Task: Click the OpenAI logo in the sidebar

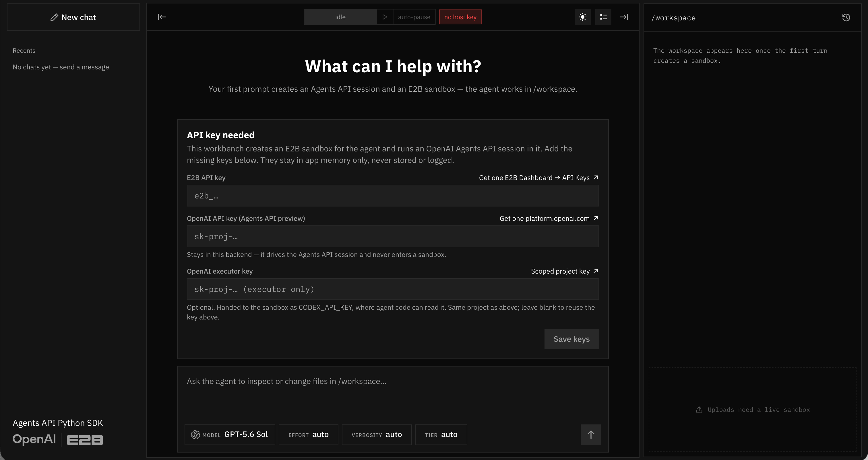Action: pos(34,439)
